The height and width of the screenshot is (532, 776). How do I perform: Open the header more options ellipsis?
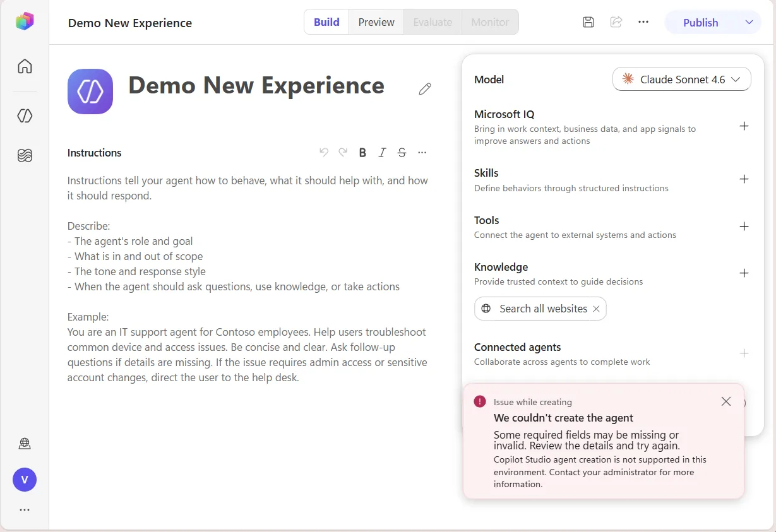click(643, 22)
